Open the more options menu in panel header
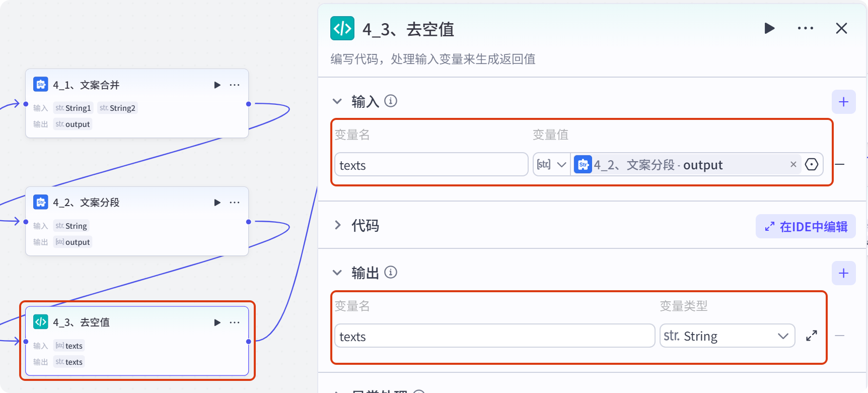Image resolution: width=868 pixels, height=393 pixels. (806, 28)
